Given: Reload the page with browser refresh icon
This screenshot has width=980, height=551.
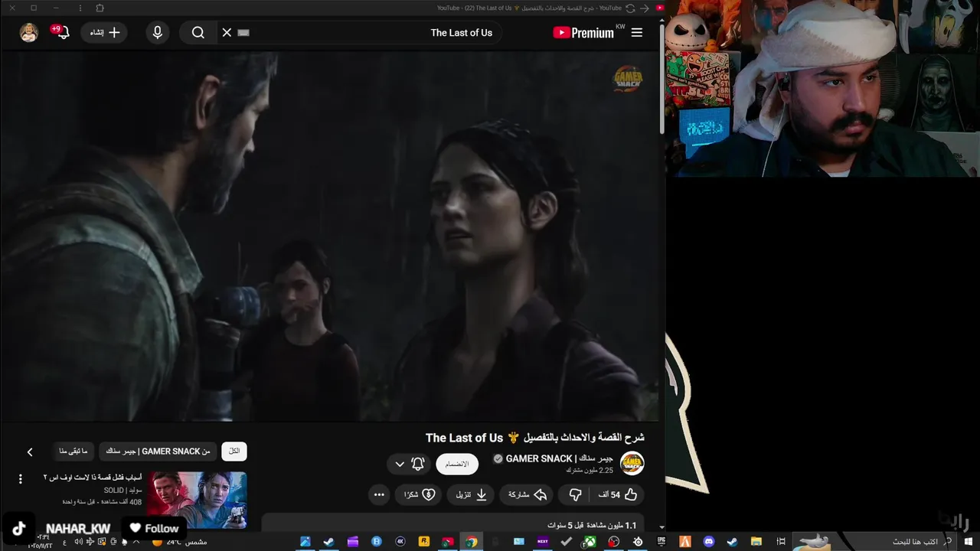Looking at the screenshot, I should [x=630, y=8].
